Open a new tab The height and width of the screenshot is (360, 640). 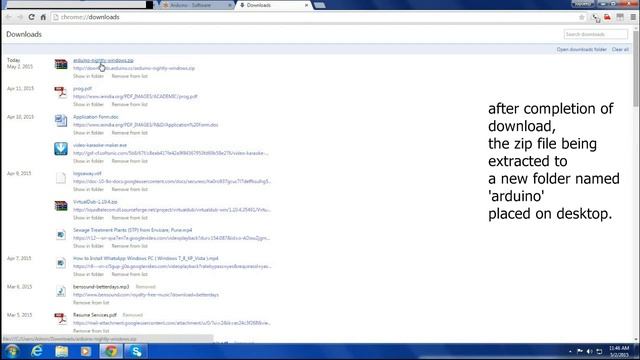319,5
